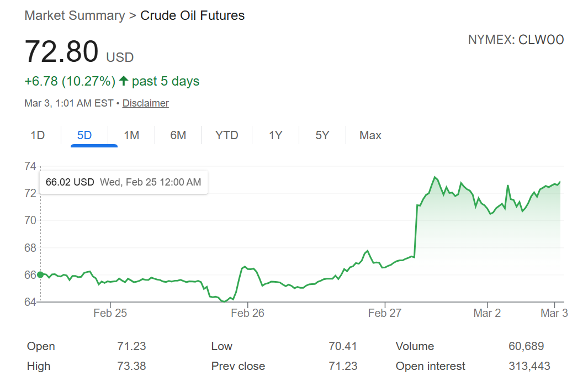Click the NYMEX: CLW00 ticker label

click(x=516, y=40)
